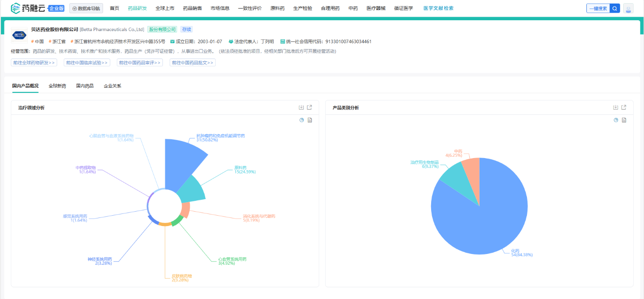Open 治疗领域分析 chart in fullscreen
Image resolution: width=644 pixels, height=299 pixels.
click(x=310, y=108)
